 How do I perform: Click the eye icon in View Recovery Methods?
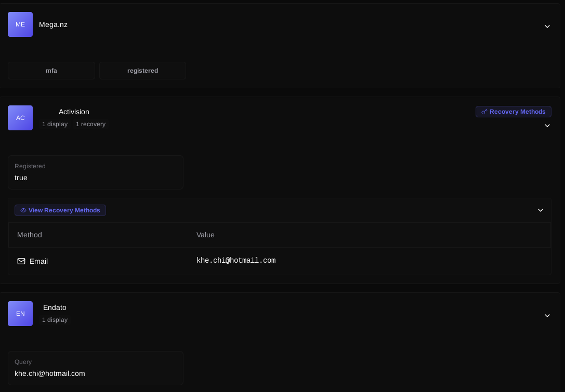click(23, 210)
